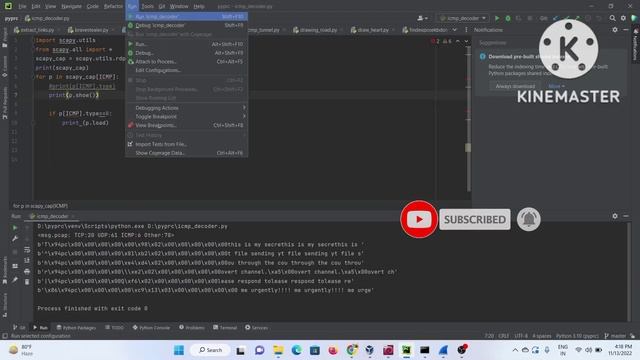Open Python Console tool window tab
This screenshot has height=360, width=640.
coord(151,328)
